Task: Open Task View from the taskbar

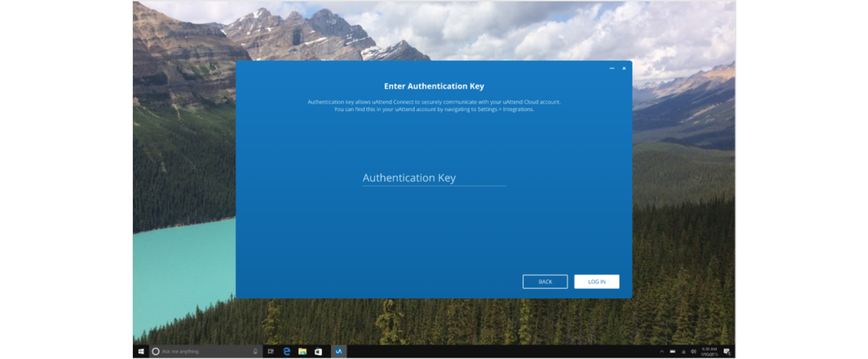Action: (x=270, y=351)
